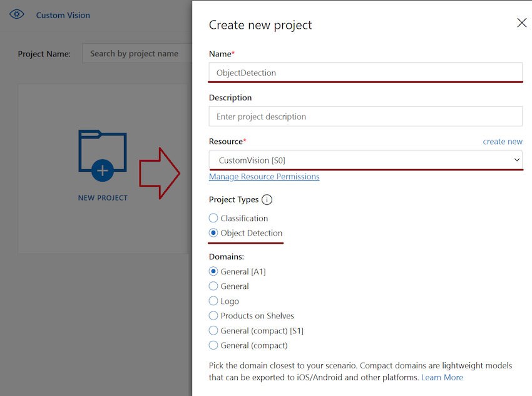Click the project Name input field
Screen dimensions: 532x396
pyautogui.click(x=366, y=72)
